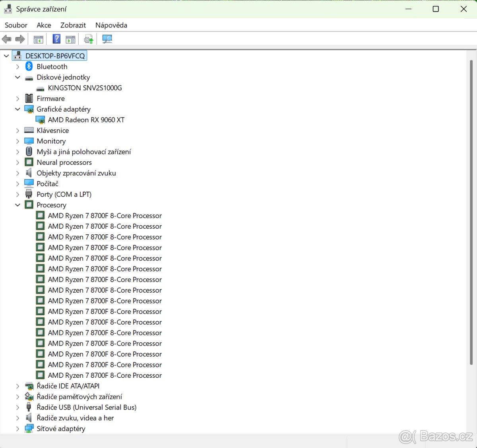Select the Neural processors category

[x=64, y=162]
